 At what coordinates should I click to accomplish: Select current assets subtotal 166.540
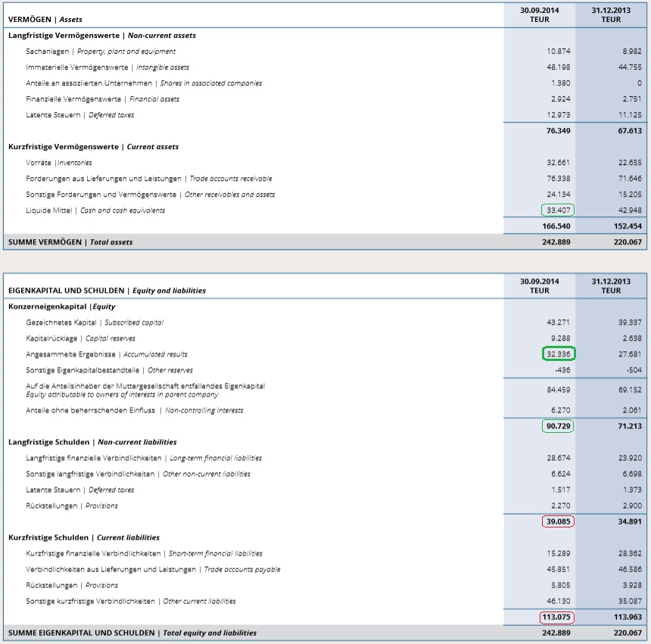[x=556, y=226]
